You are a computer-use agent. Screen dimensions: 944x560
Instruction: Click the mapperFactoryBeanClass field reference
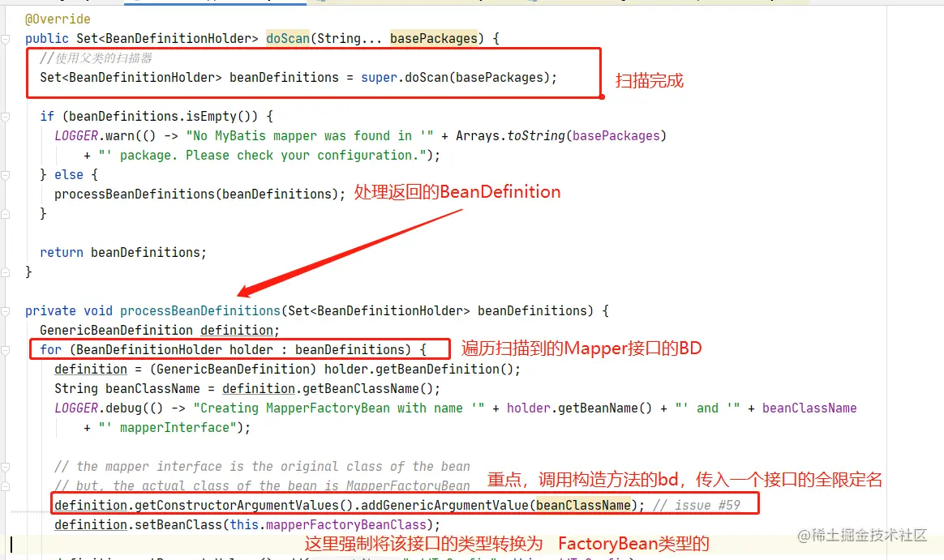pyautogui.click(x=345, y=524)
